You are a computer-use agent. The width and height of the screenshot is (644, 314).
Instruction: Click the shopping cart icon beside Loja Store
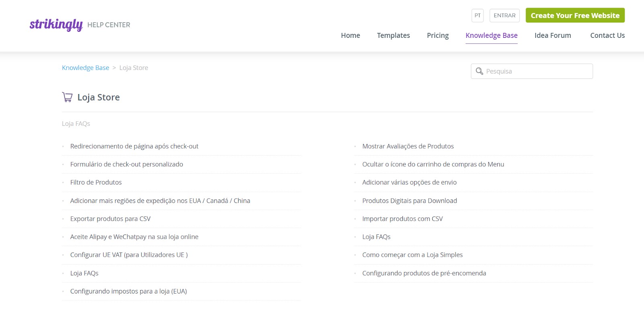click(x=67, y=97)
